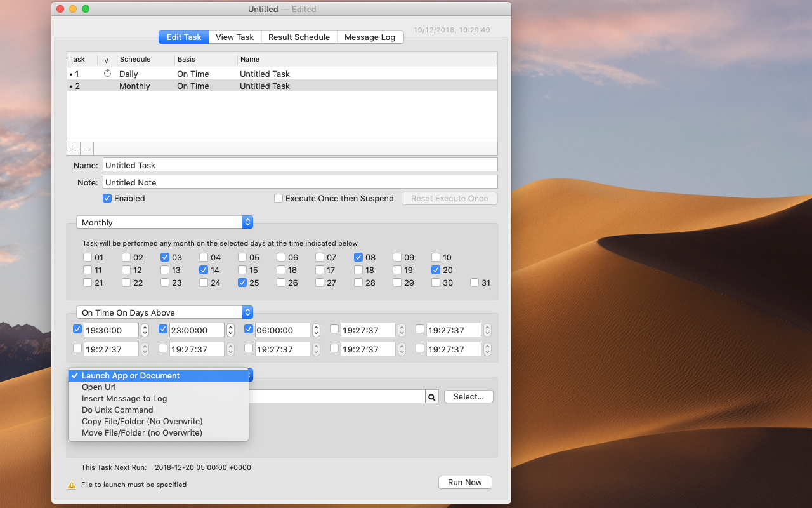Click the remove task minus icon
This screenshot has width=812, height=508.
tap(88, 149)
